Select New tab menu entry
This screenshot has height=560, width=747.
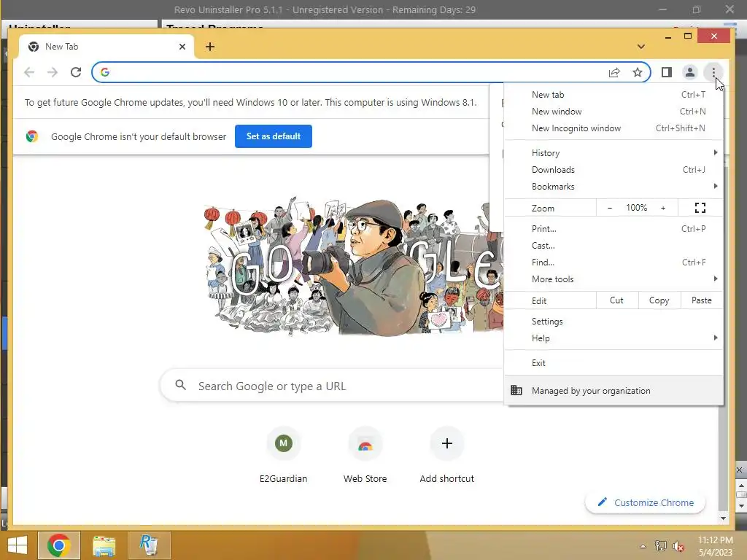[x=614, y=95]
